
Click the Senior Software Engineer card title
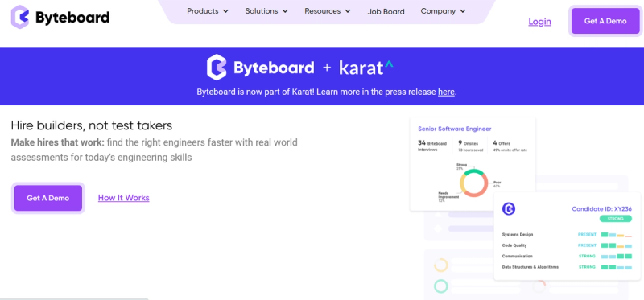(x=455, y=129)
